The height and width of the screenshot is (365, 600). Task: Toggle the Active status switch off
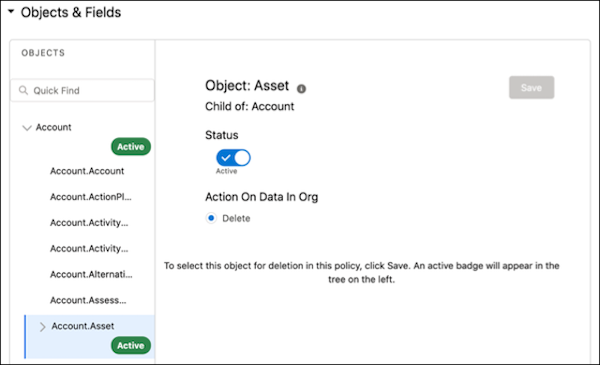click(x=233, y=158)
